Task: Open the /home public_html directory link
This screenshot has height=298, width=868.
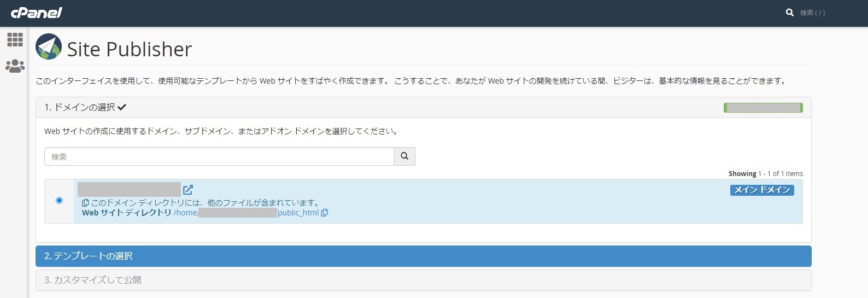Action: click(x=246, y=213)
